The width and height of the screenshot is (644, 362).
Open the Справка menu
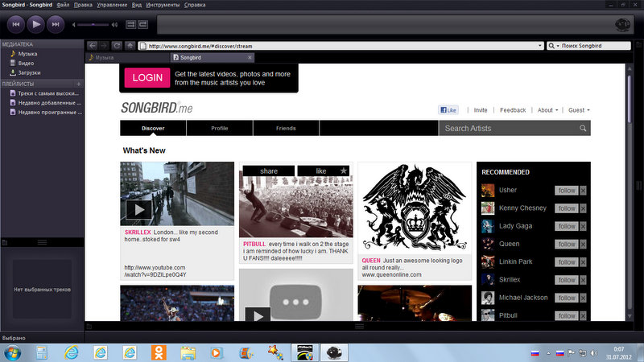pyautogui.click(x=195, y=5)
